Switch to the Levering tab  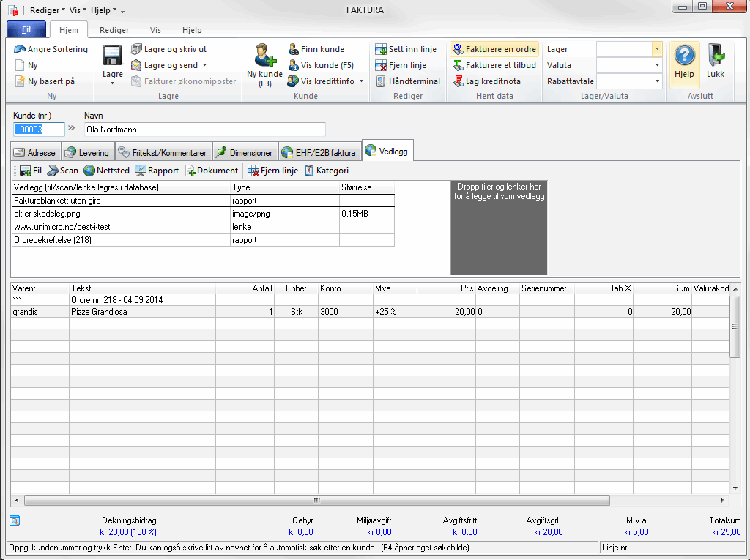click(87, 153)
